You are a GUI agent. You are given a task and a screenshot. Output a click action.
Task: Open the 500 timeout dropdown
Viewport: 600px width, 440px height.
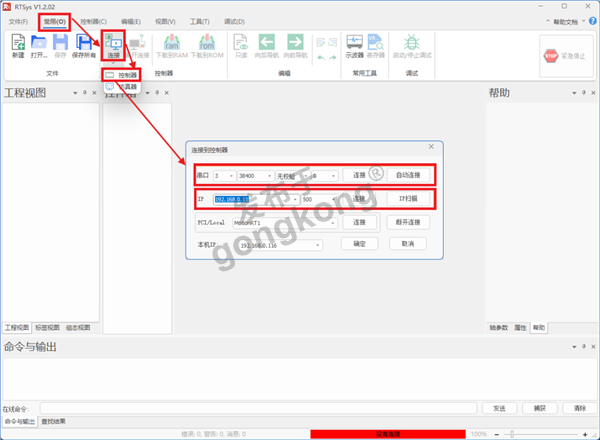[x=334, y=199]
